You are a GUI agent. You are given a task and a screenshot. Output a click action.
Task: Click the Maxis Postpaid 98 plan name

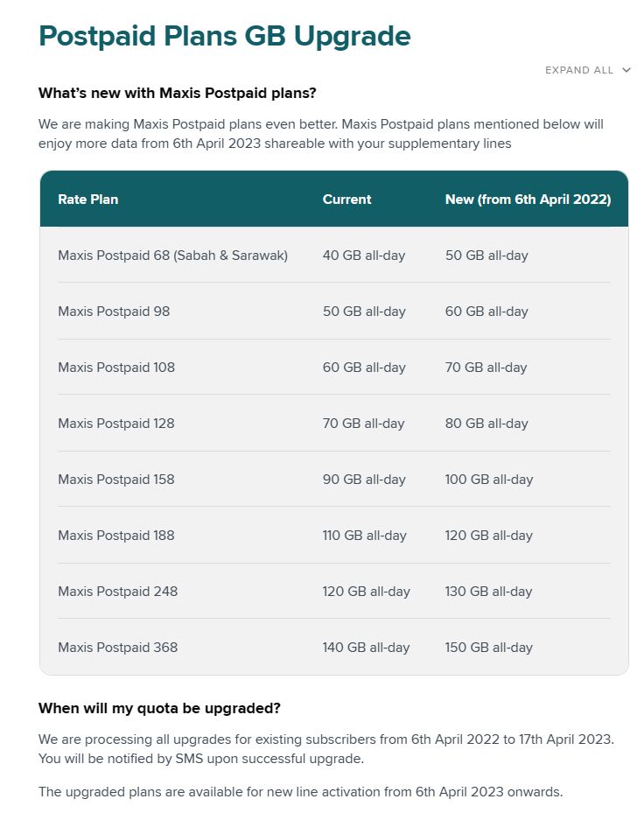[x=114, y=312]
